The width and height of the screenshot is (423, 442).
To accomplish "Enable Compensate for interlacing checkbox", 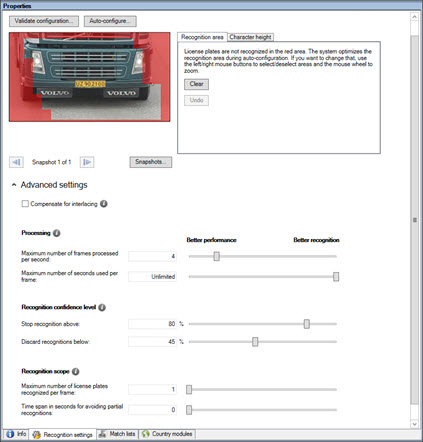I will pos(25,204).
